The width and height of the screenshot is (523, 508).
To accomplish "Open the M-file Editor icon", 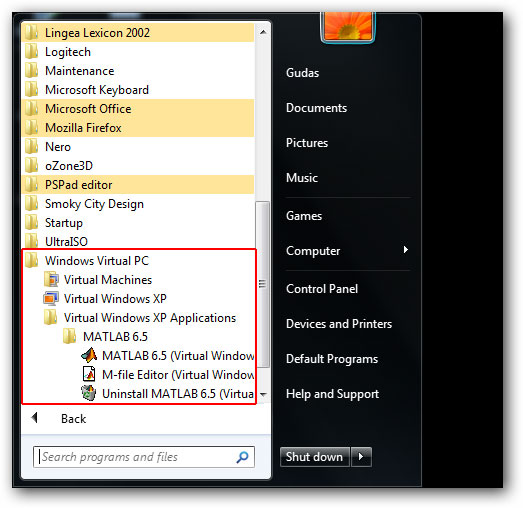I will pyautogui.click(x=89, y=374).
